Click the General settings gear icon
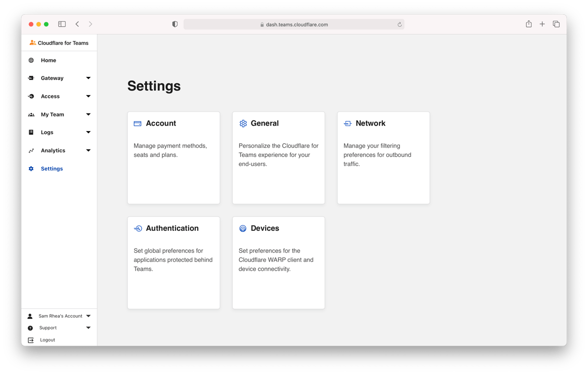588x374 pixels. (243, 123)
